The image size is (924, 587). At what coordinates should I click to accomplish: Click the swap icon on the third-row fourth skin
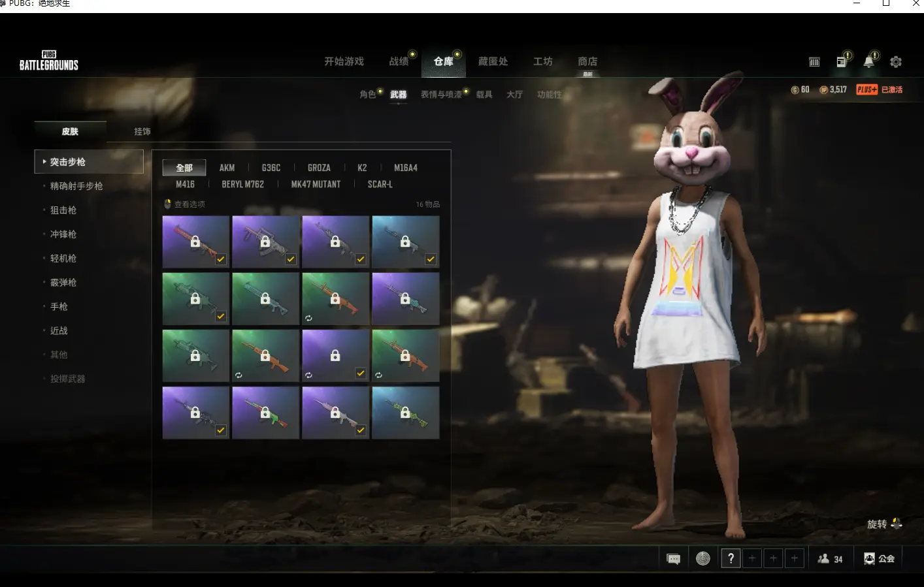(x=378, y=375)
